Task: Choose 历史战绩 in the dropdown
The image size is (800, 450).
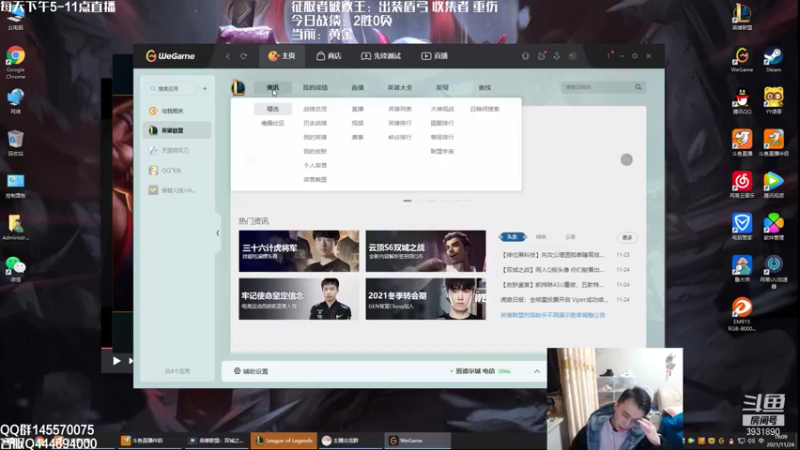Action: tap(315, 123)
